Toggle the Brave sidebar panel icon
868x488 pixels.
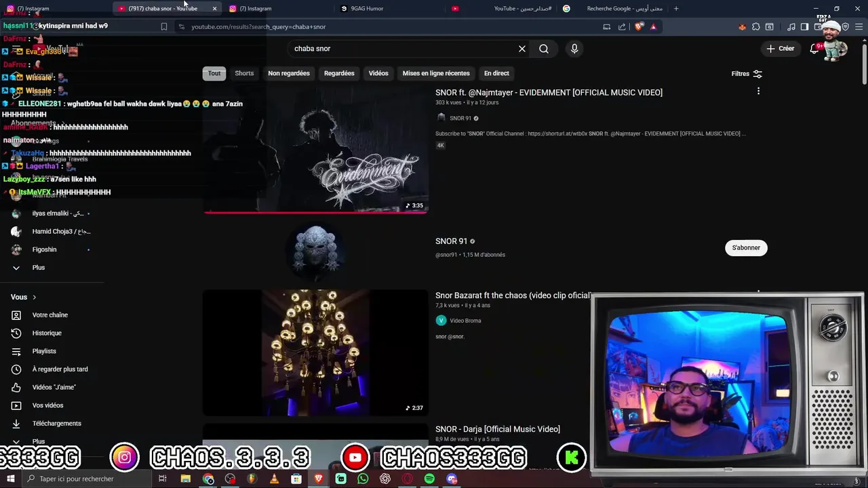[x=804, y=27]
